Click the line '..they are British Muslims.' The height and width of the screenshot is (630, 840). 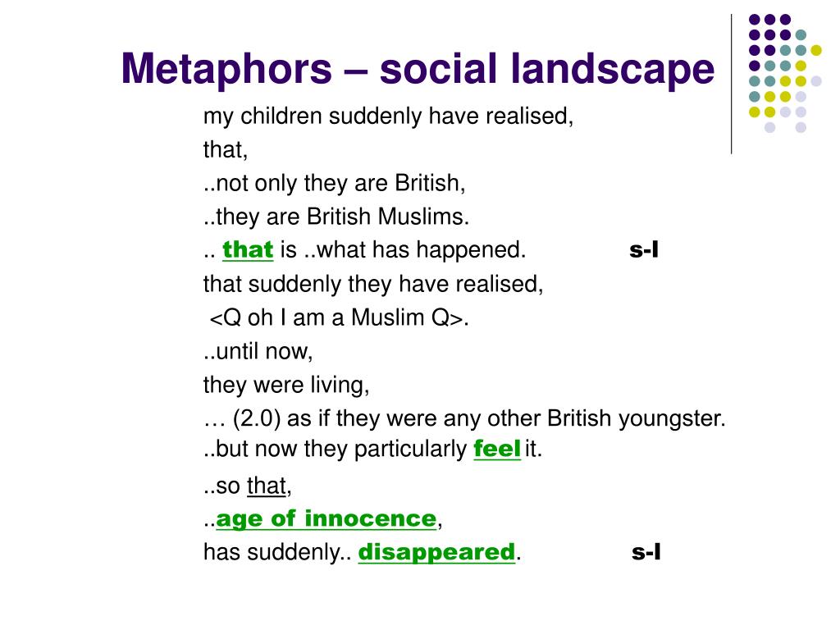336,217
